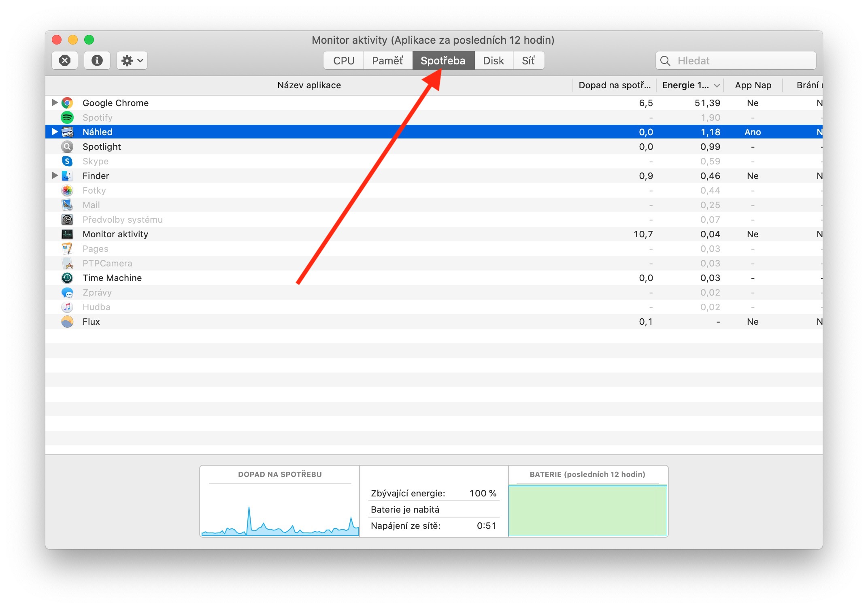Click the stop process X button
868x609 pixels.
click(x=65, y=61)
